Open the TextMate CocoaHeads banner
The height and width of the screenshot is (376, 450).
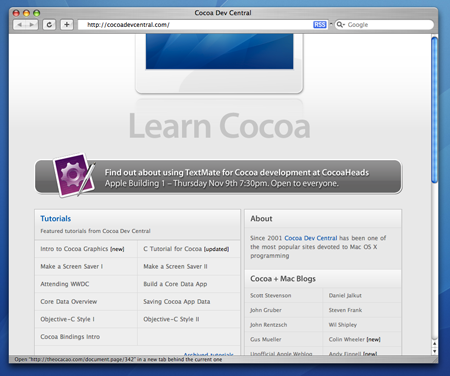tap(219, 177)
